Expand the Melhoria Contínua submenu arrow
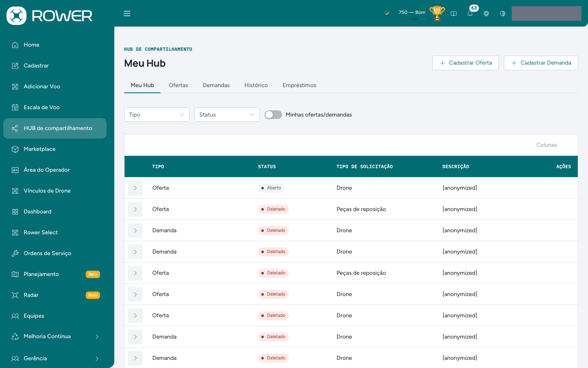 pyautogui.click(x=97, y=337)
